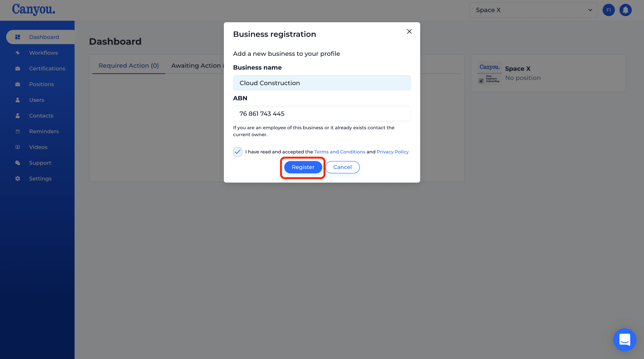Click the ABN input field
The image size is (644, 359).
click(x=322, y=114)
